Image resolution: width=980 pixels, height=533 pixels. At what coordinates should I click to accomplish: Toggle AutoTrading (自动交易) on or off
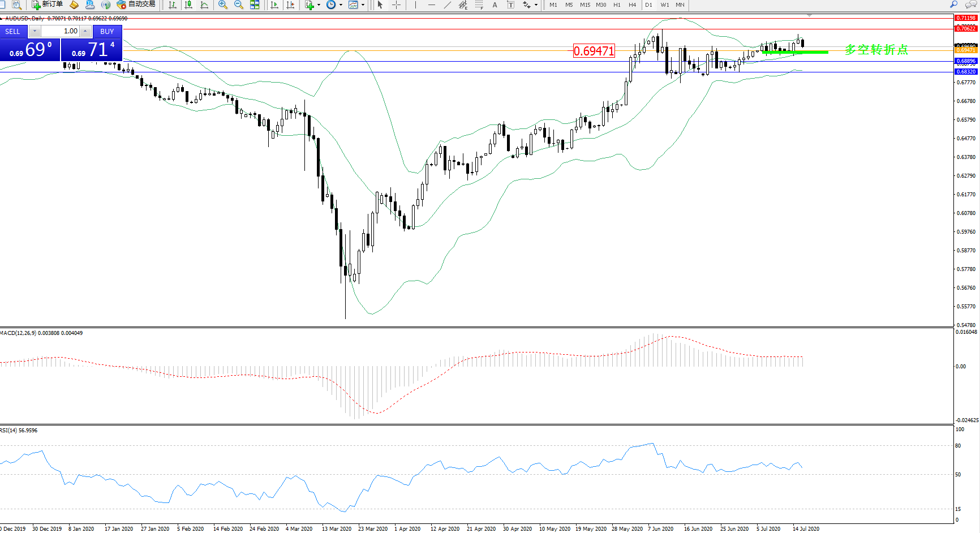136,5
